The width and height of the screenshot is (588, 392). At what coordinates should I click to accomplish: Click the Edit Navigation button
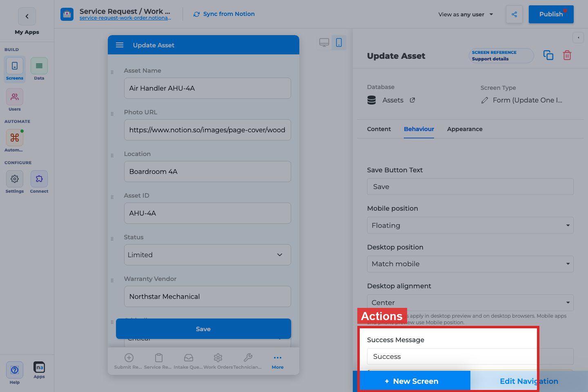pos(529,381)
